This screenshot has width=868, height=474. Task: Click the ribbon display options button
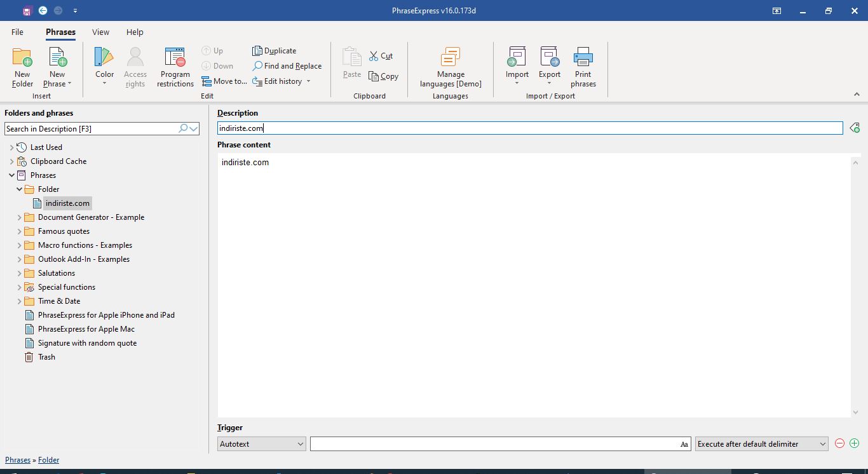(x=776, y=11)
